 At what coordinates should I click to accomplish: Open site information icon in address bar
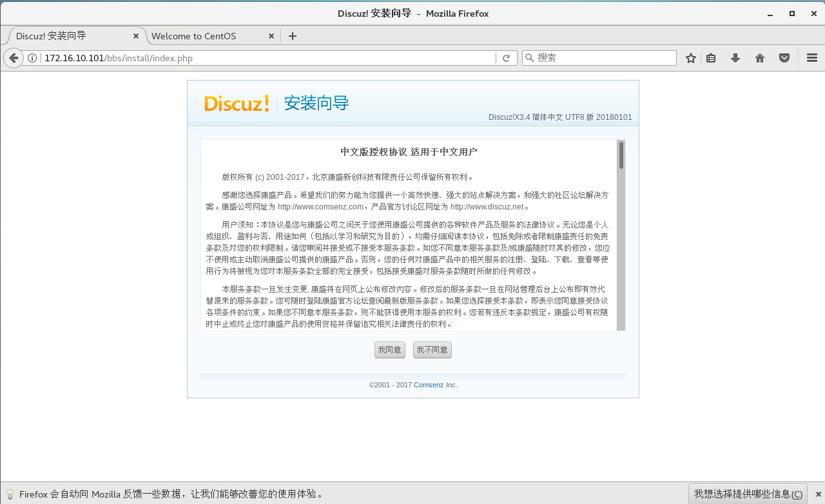coord(33,58)
